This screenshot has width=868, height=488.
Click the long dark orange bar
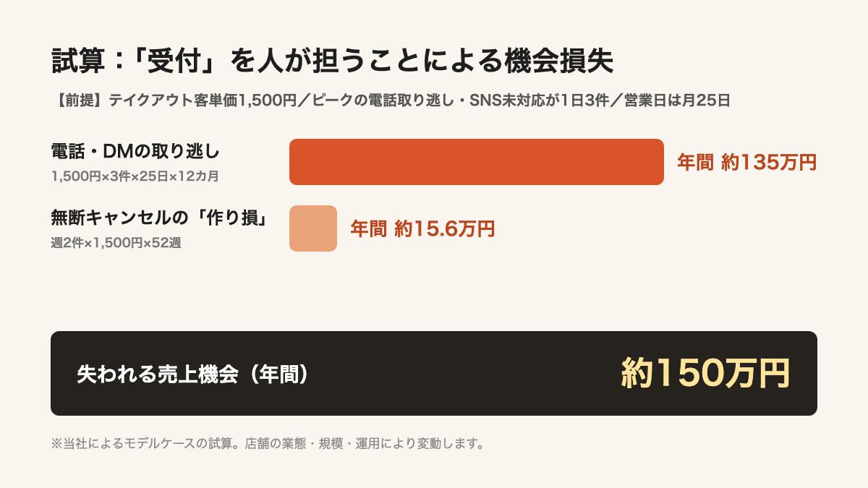[x=477, y=162]
